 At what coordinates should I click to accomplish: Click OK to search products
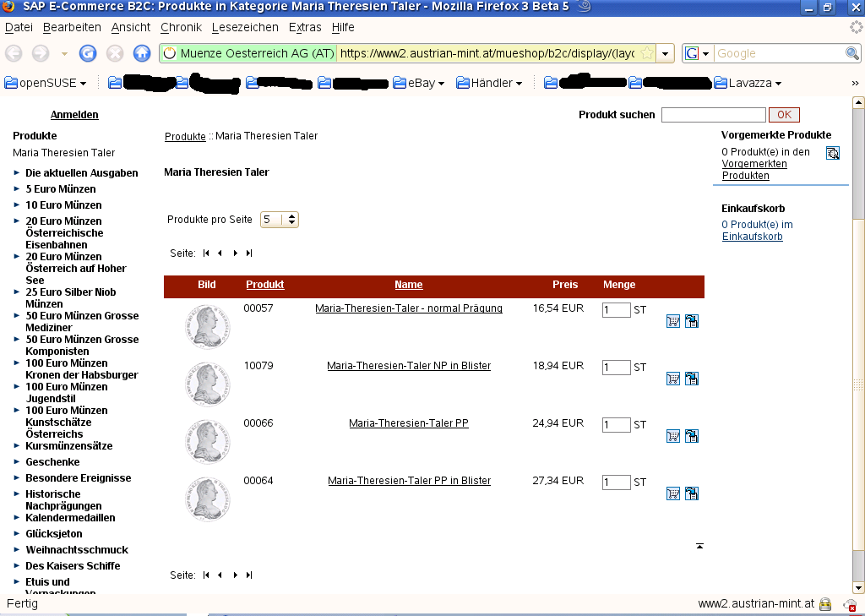784,115
